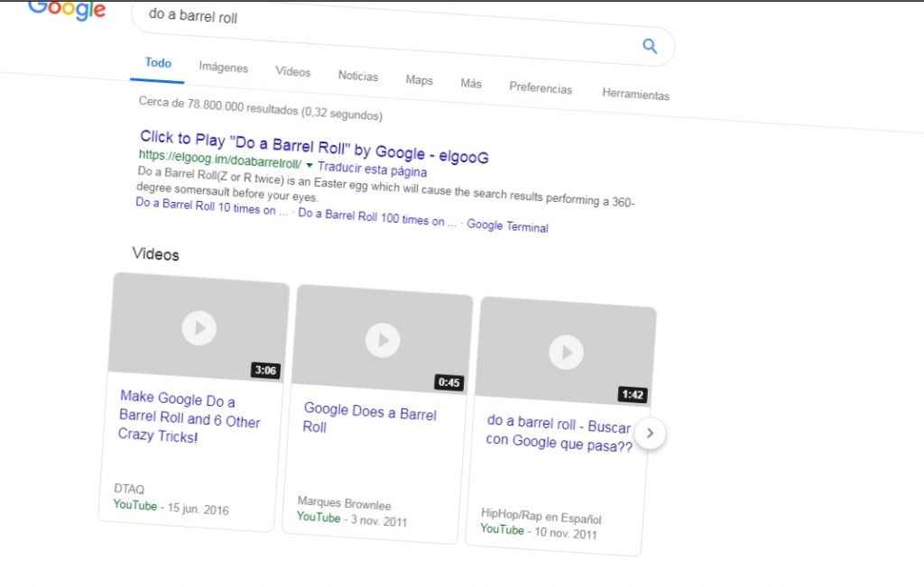
Task: Play the 1:42 HipHop/Rap en Español video
Action: point(566,353)
